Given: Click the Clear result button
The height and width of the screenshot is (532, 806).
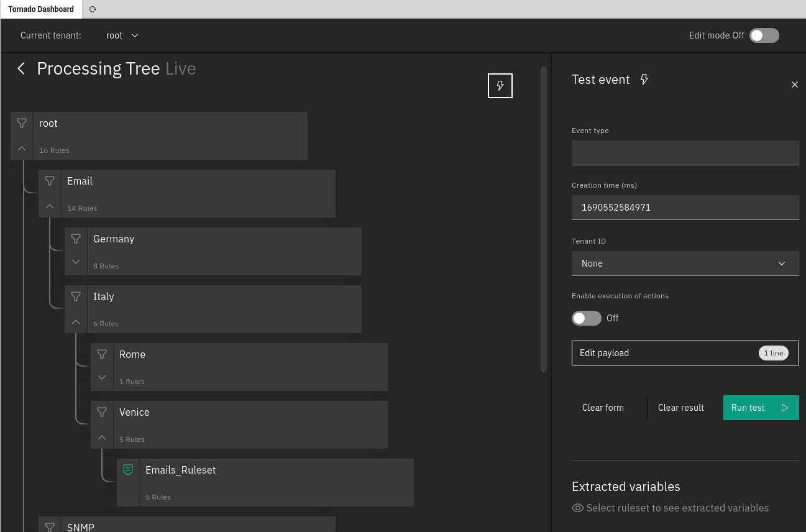Looking at the screenshot, I should (x=681, y=408).
